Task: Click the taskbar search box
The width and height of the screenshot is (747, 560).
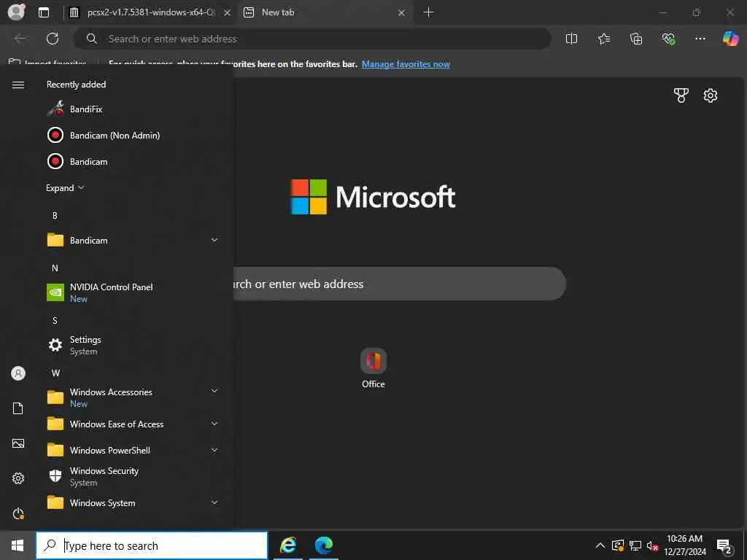Action: pyautogui.click(x=152, y=545)
